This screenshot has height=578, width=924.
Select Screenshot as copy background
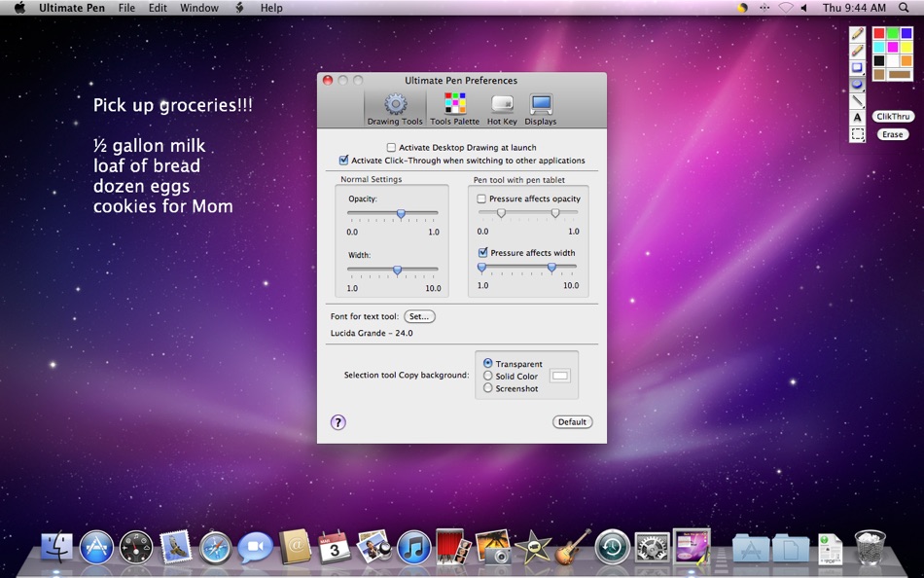(488, 388)
